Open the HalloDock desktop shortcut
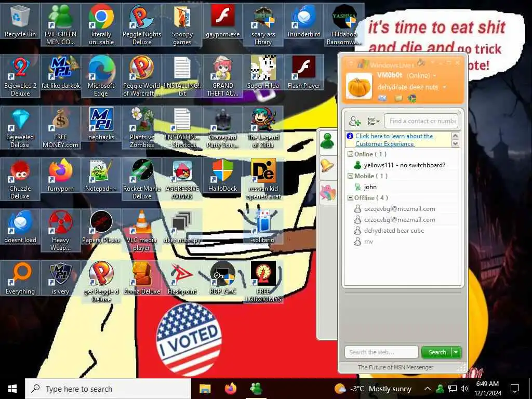 pos(222,176)
